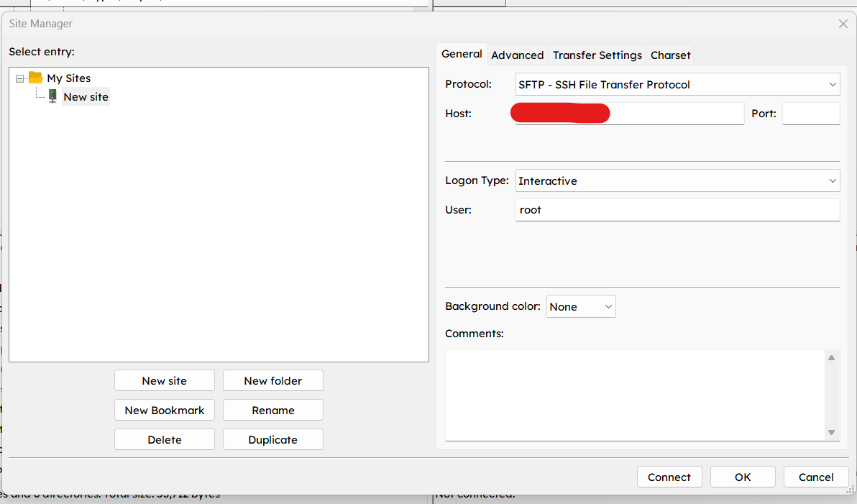
Task: Collapse the My Sites tree node
Action: [19, 78]
